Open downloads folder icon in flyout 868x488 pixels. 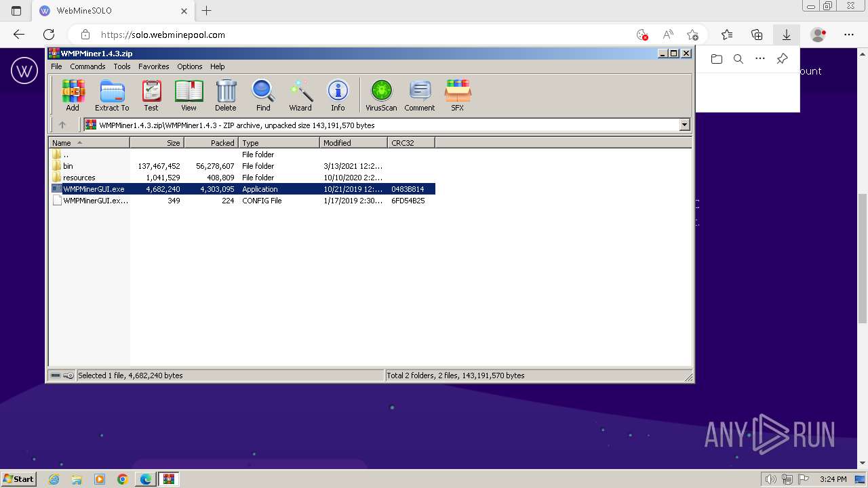click(x=717, y=59)
